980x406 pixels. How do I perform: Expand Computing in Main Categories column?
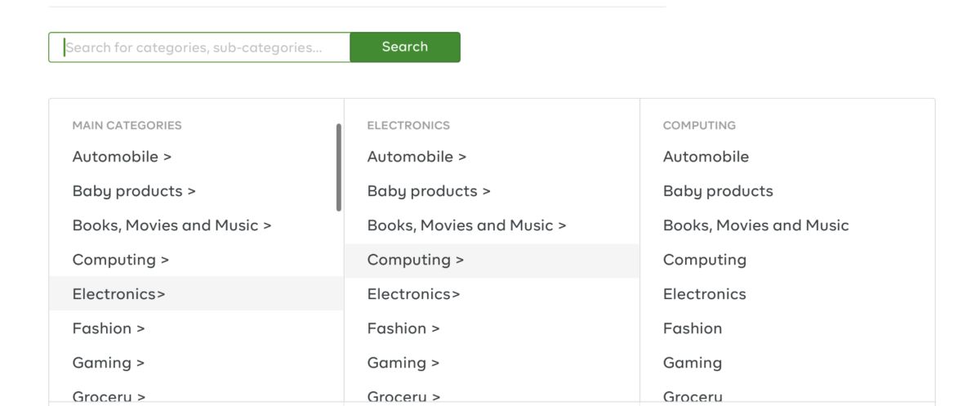[121, 260]
